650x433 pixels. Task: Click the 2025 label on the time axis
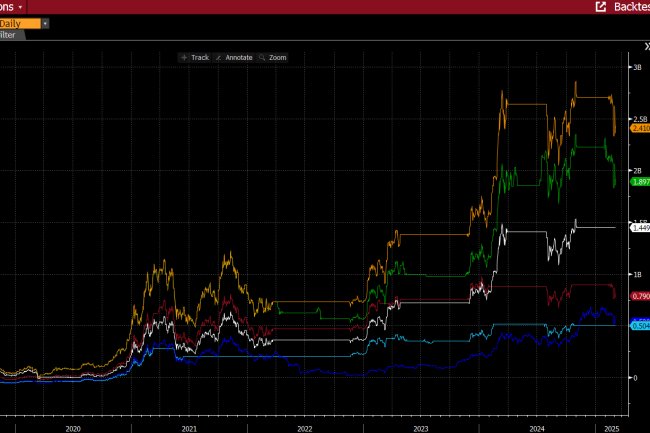pyautogui.click(x=612, y=429)
